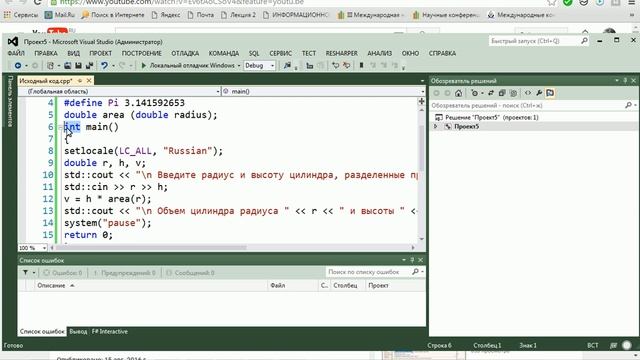Open the ОТЛАДКА menu
This screenshot has height=360, width=640.
click(x=185, y=53)
